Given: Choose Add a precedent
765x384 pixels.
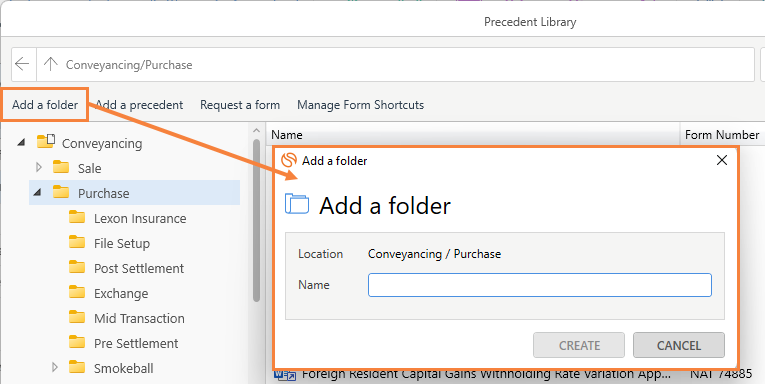Looking at the screenshot, I should point(140,105).
